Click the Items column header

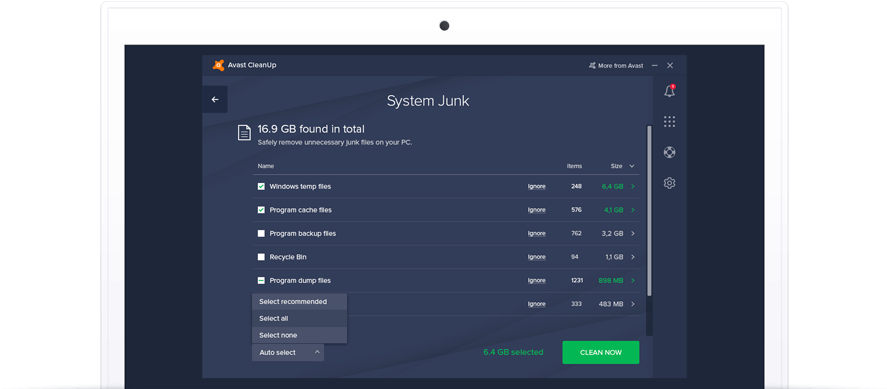point(574,166)
